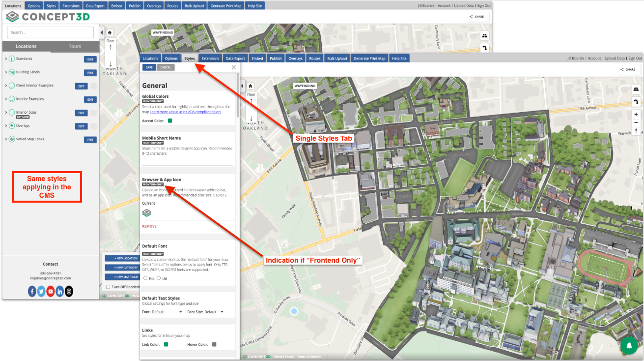Viewport: 644px width, 361px height.
Task: Click the Varied Map Looks category icon
Action: tap(11, 139)
